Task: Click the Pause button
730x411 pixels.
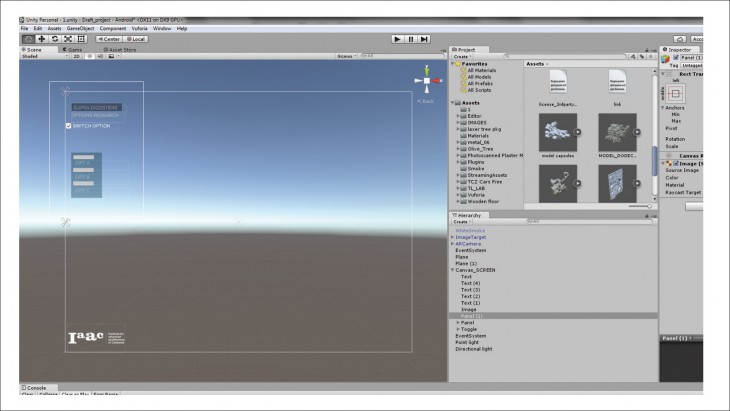Action: pyautogui.click(x=411, y=38)
